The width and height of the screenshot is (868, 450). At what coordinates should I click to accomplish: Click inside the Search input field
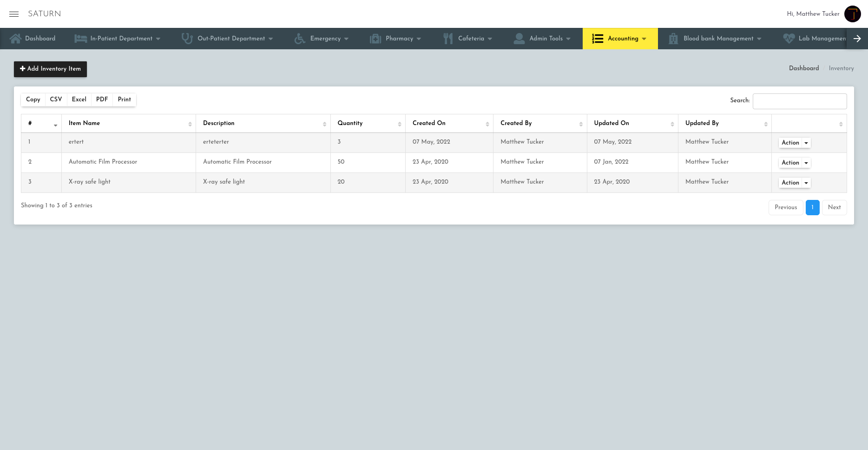800,101
